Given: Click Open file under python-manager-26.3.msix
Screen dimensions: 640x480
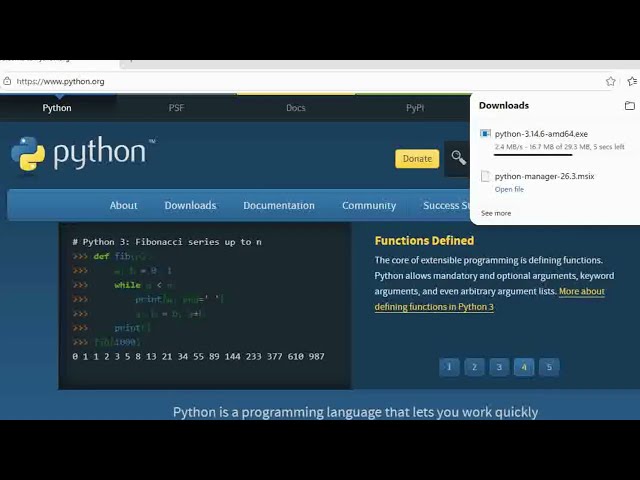Looking at the screenshot, I should pos(509,189).
